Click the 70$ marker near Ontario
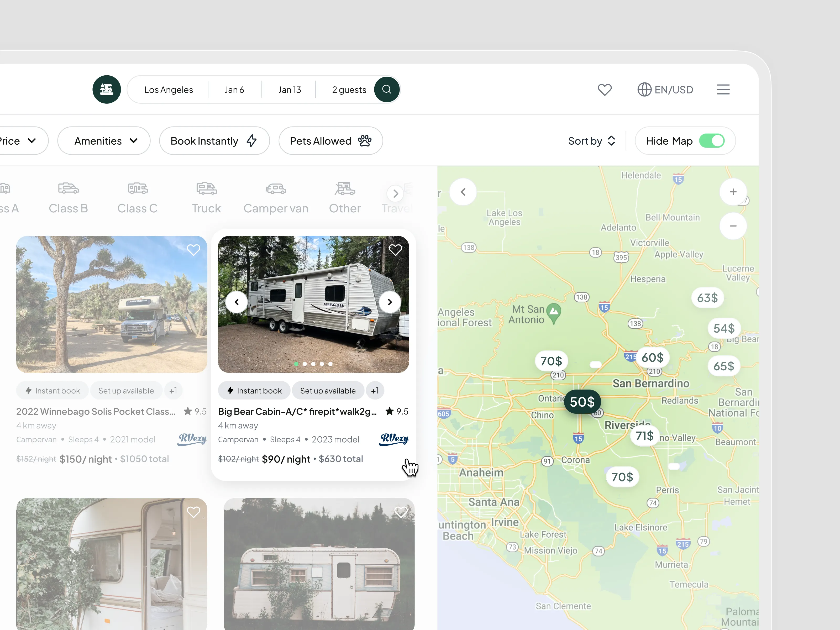Screen dimensions: 840x630 [x=552, y=361]
